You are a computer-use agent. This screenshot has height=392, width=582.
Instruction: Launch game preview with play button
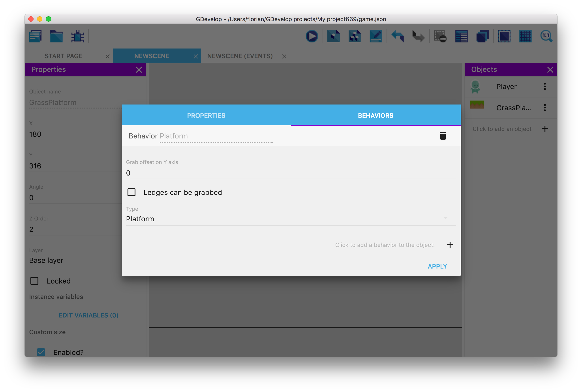[312, 37]
